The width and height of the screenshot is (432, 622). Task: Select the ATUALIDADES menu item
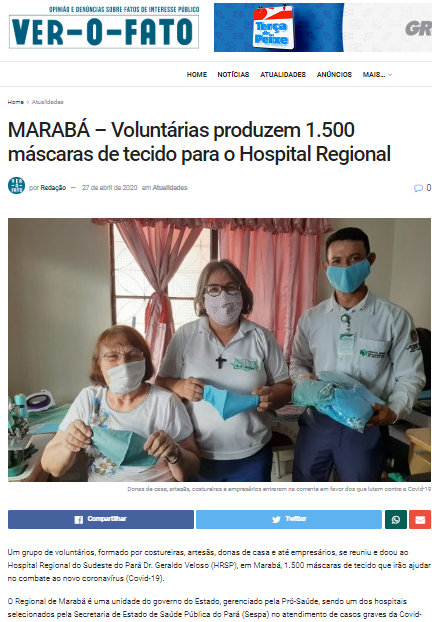[283, 75]
